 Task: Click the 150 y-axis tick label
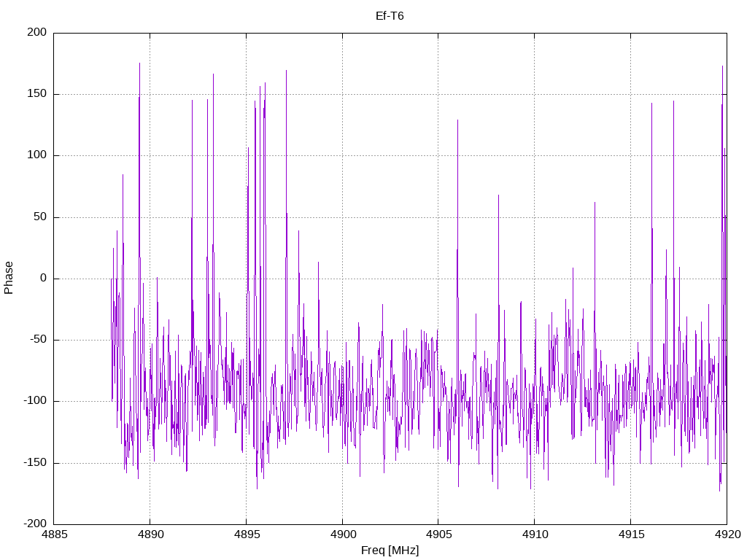[x=37, y=94]
